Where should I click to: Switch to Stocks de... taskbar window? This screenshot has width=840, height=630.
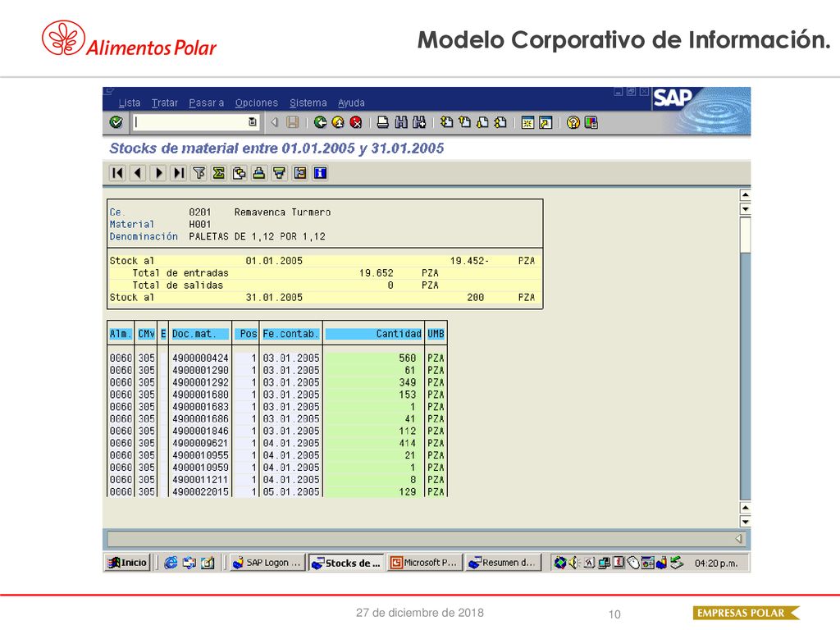(x=347, y=563)
